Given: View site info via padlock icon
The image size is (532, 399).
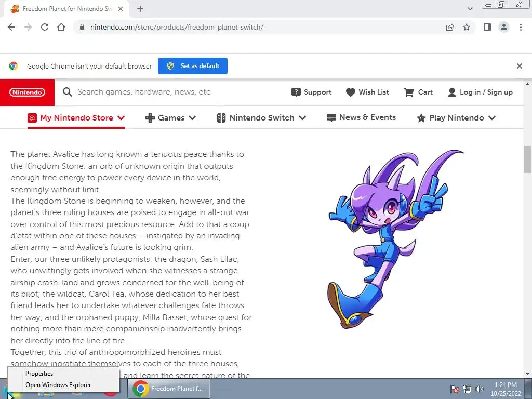Looking at the screenshot, I should point(82,27).
